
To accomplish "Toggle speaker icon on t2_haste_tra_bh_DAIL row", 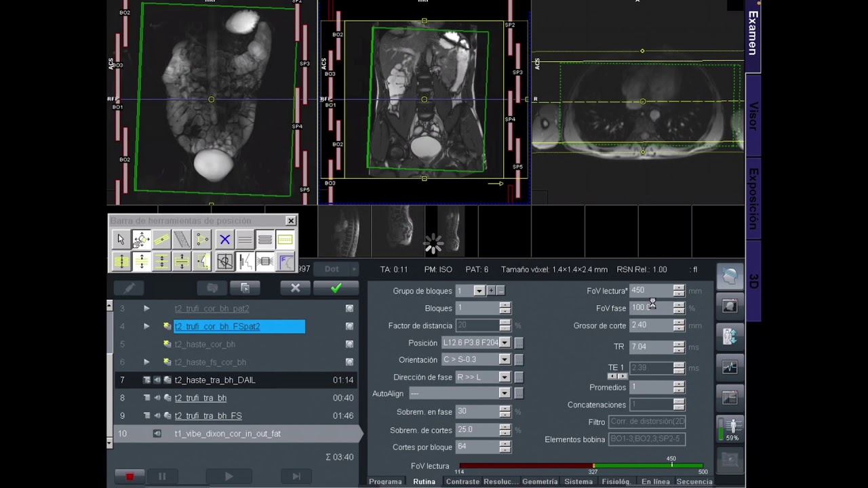I will pos(157,380).
